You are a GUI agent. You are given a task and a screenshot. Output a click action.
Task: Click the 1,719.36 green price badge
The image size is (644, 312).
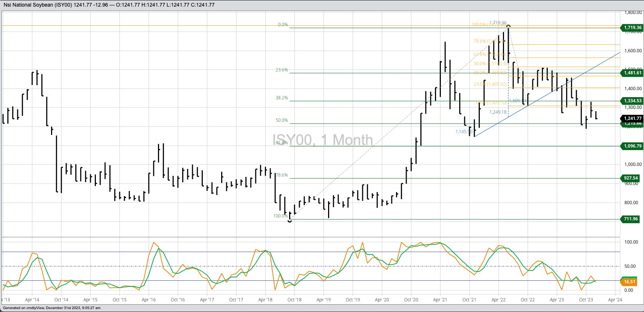(x=632, y=28)
